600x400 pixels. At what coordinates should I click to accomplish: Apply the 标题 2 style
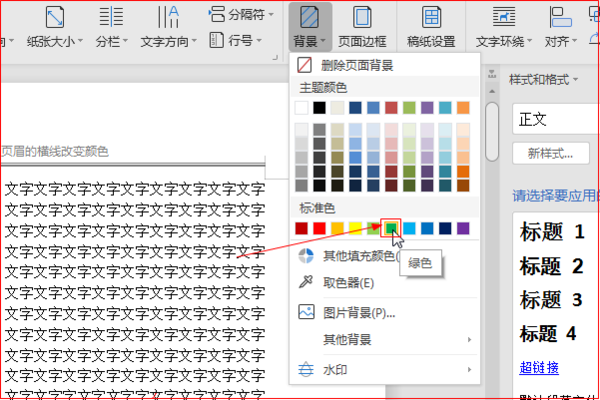coord(551,266)
